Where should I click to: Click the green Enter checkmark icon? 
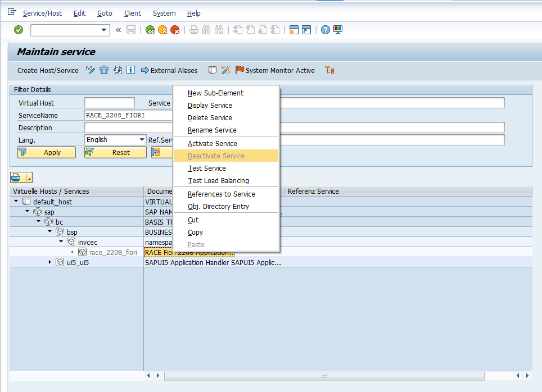tap(19, 30)
